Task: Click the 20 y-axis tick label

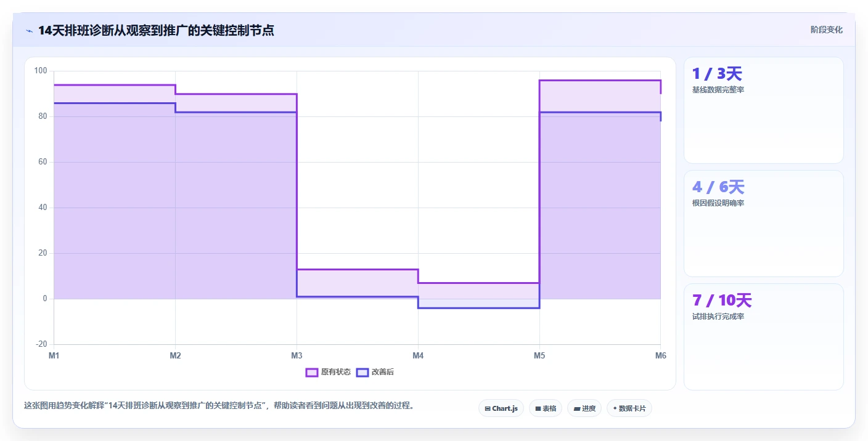Action: (x=43, y=253)
